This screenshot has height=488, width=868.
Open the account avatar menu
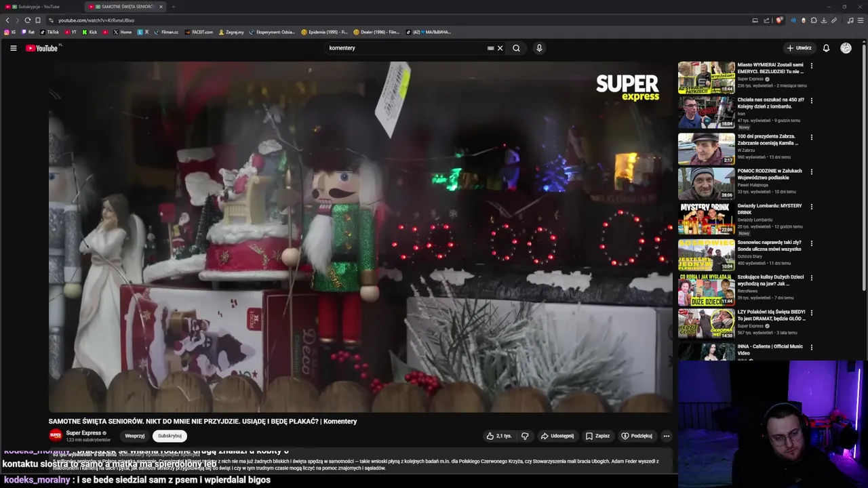point(846,48)
